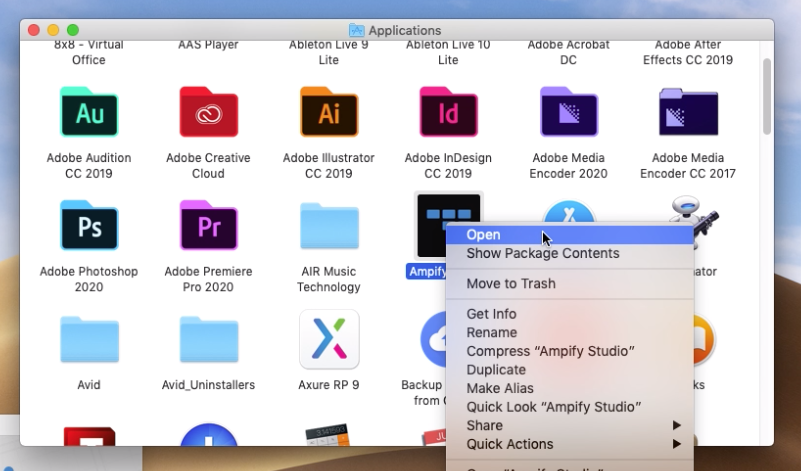Screen dimensions: 801x471
Task: Select Quick Look "Ampify Studio"
Action: (570, 407)
